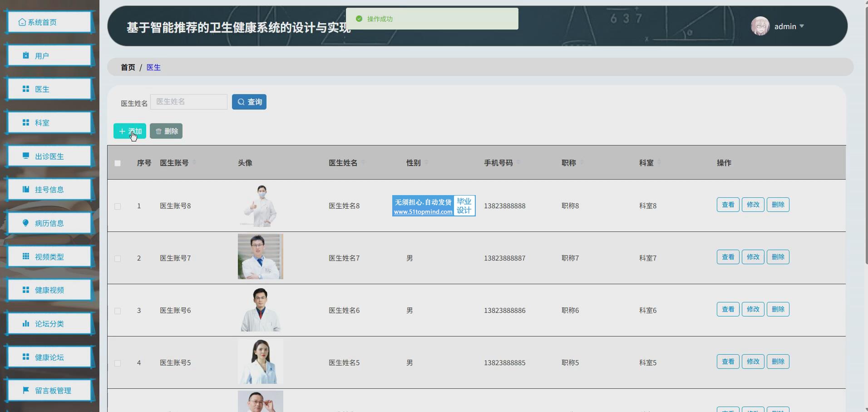Open 系统首页 menu item
Screen dimensions: 868x412
[x=49, y=22]
